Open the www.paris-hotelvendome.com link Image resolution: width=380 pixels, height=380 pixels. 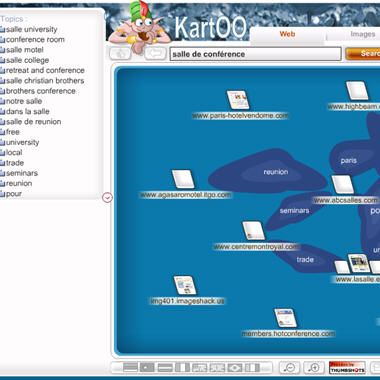coord(240,116)
